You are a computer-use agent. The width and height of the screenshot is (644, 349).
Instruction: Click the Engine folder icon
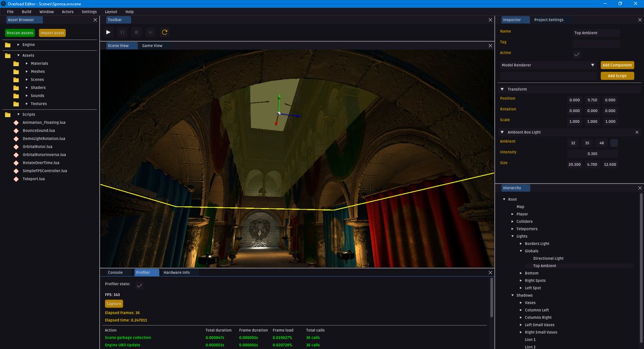click(8, 45)
